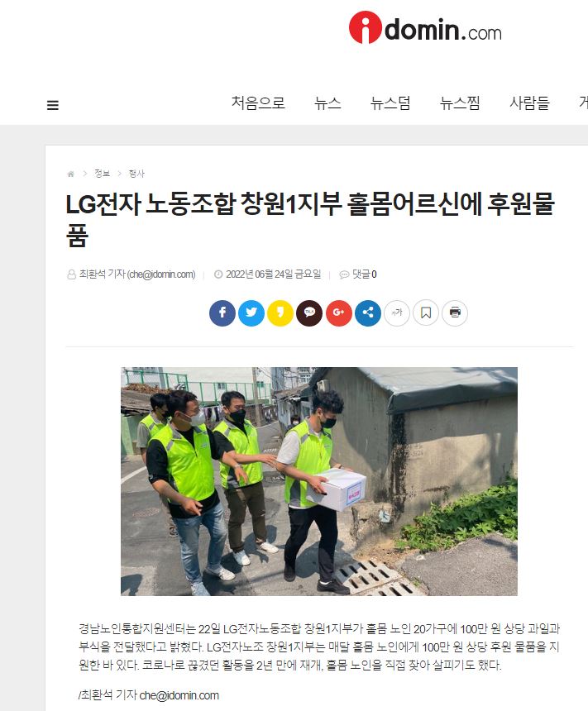Open the 사람들 menu item

click(529, 103)
